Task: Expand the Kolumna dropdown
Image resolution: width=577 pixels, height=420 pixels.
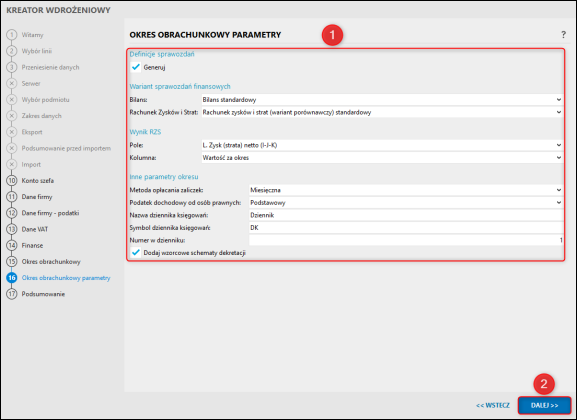Action: click(x=382, y=158)
